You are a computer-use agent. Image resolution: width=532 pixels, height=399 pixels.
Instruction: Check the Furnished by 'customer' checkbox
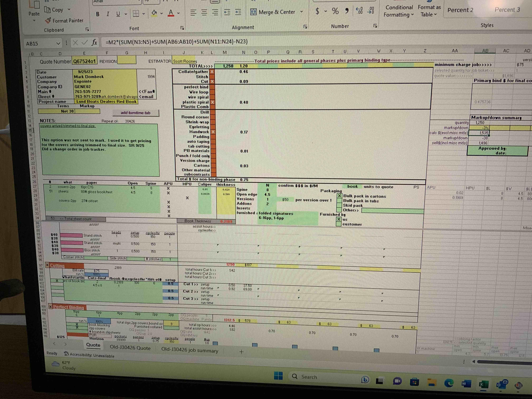pyautogui.click(x=338, y=224)
